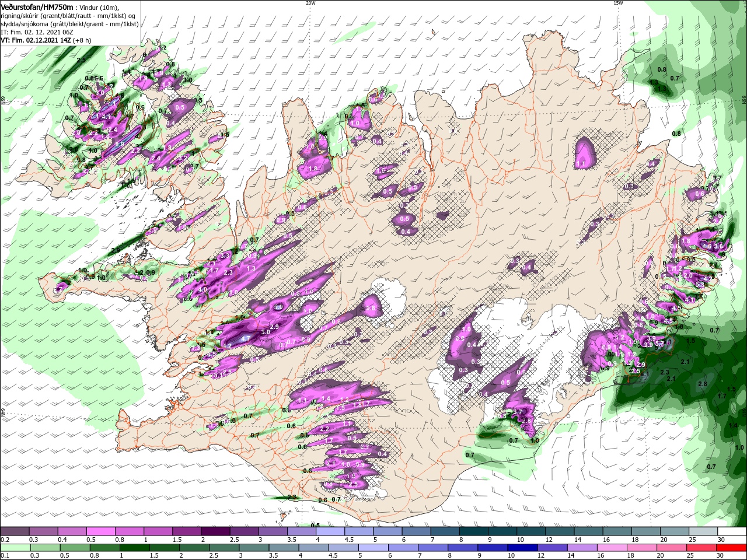Click the 4.7 snowfall value in west Iceland
This screenshot has width=747, height=560.
pyautogui.click(x=246, y=338)
